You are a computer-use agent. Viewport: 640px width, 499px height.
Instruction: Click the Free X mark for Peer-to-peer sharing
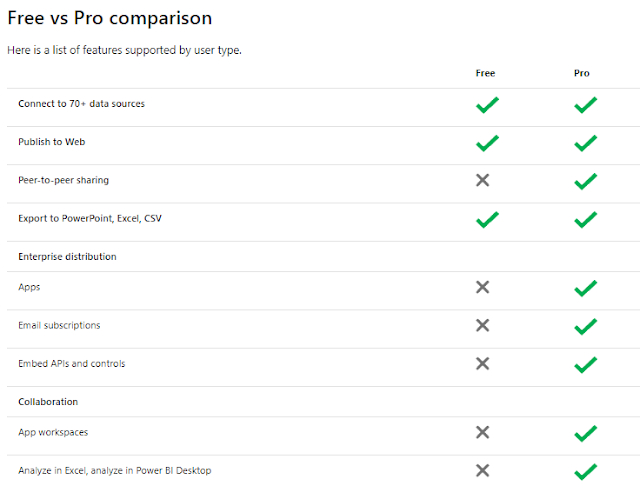click(483, 180)
